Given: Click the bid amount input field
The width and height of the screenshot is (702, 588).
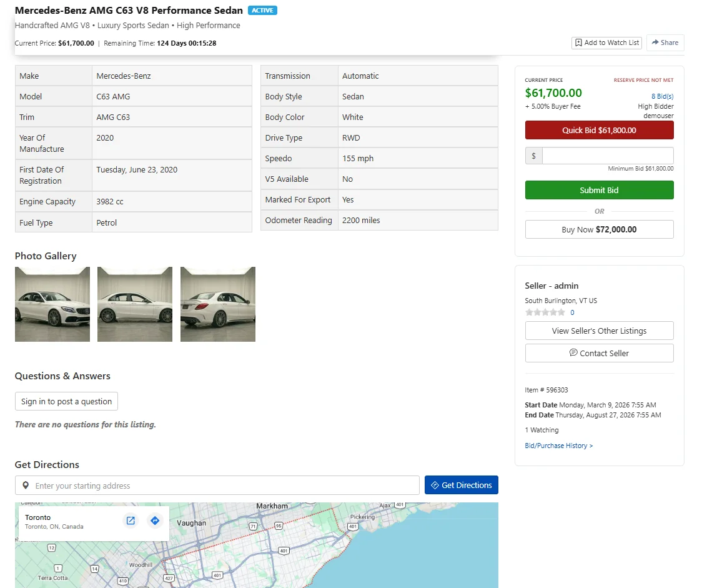Looking at the screenshot, I should tap(608, 156).
